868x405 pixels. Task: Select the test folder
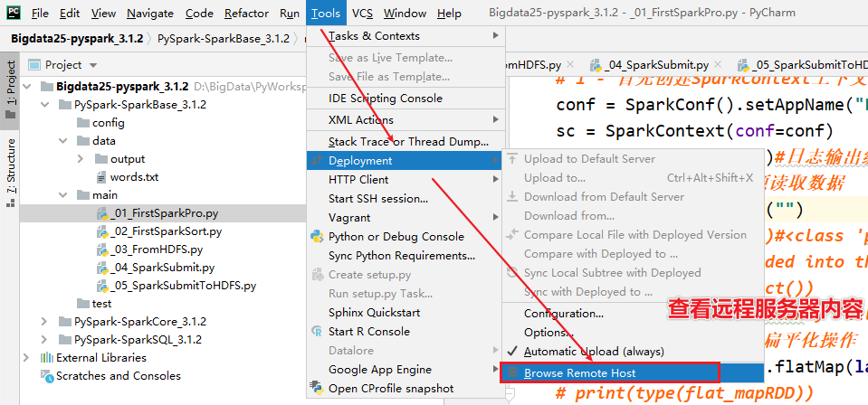[95, 303]
